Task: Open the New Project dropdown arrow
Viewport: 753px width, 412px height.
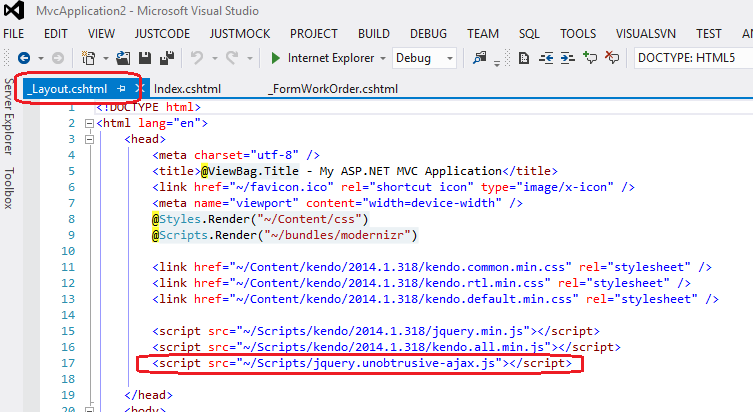Action: tap(105, 59)
